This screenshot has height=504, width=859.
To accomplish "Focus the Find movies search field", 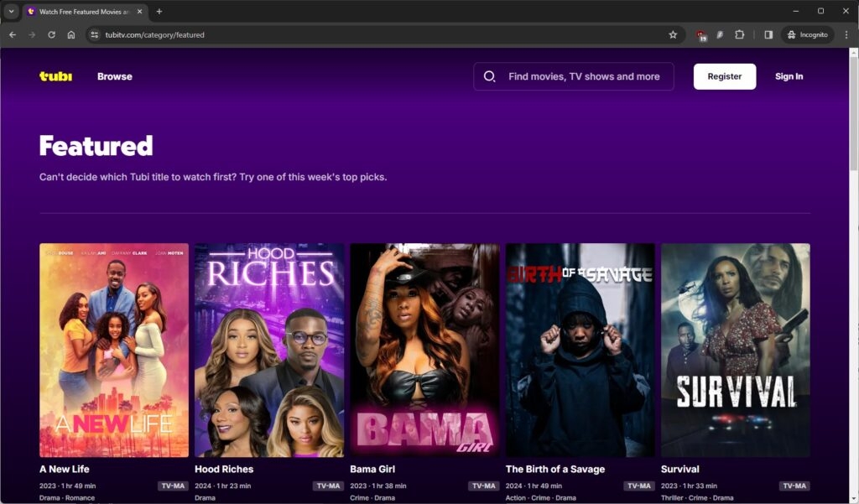I will tap(574, 76).
